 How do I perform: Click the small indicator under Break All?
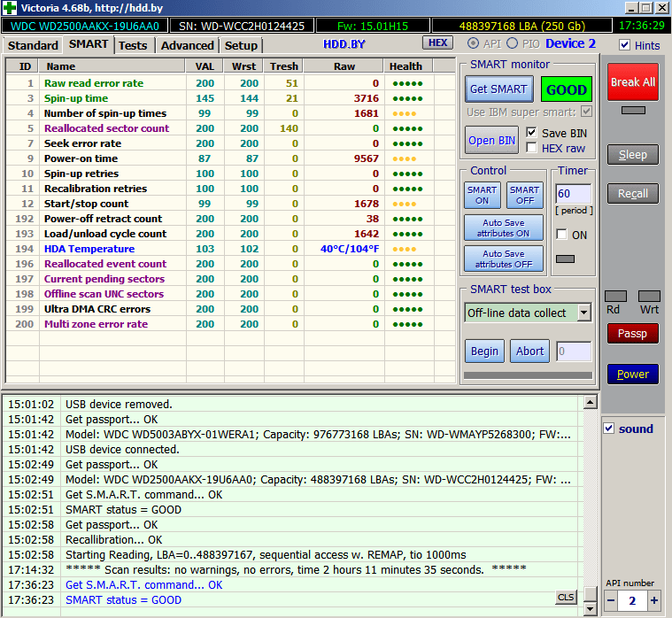[633, 110]
